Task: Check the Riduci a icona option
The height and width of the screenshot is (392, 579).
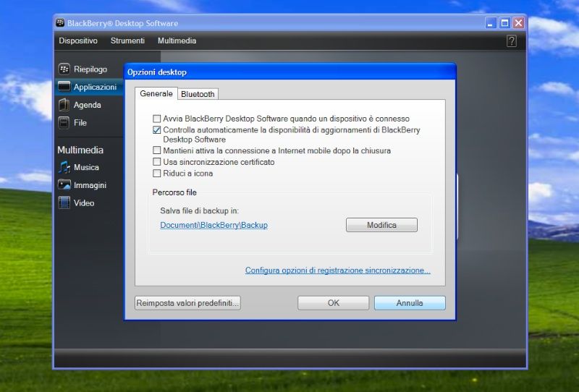Action: [x=156, y=173]
